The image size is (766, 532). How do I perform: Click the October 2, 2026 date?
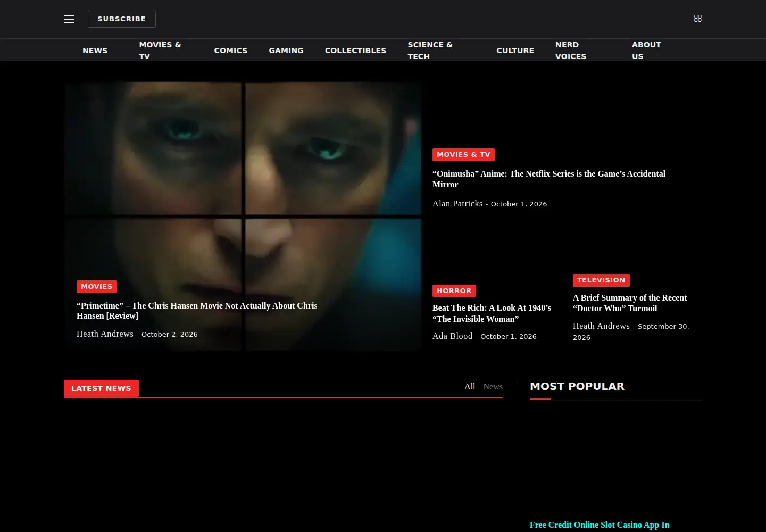170,335
